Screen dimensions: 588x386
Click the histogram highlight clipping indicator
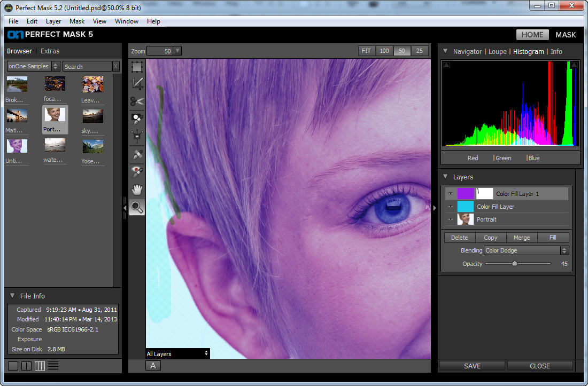(x=574, y=65)
